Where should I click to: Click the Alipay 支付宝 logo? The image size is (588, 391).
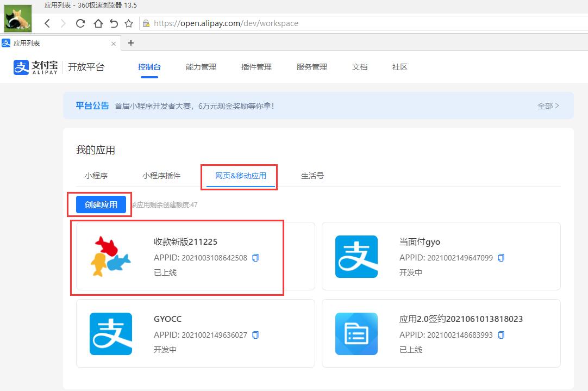coord(36,67)
